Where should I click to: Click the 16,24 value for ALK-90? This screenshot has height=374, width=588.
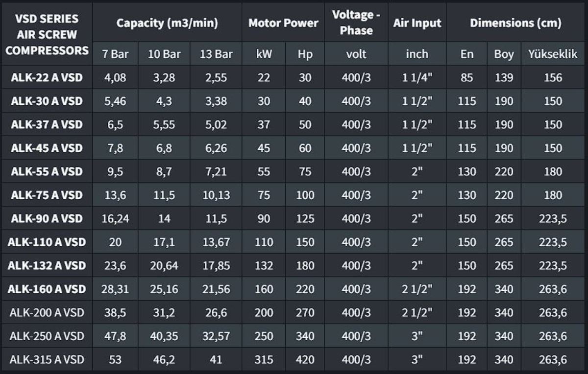[x=116, y=218]
